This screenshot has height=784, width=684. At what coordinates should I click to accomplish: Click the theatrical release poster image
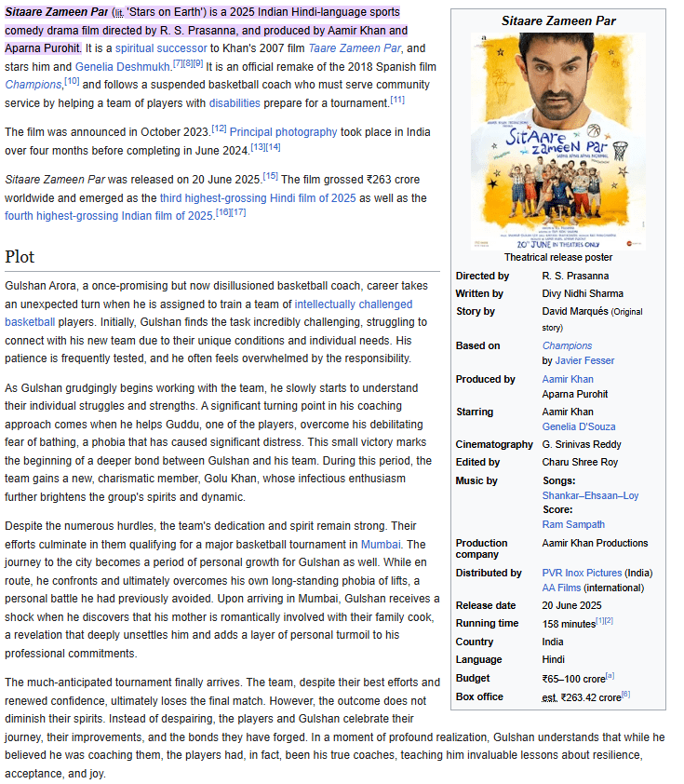click(x=558, y=142)
